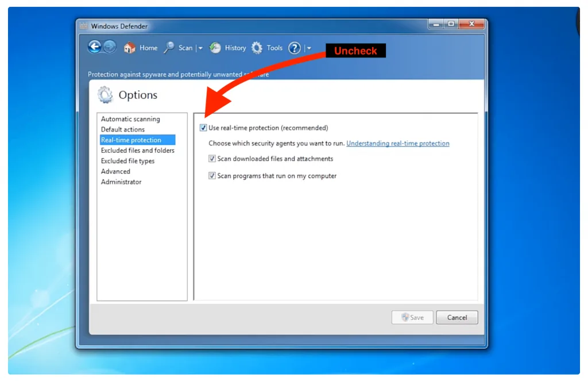Select Excluded files and folders
The width and height of the screenshot is (588, 381).
137,151
